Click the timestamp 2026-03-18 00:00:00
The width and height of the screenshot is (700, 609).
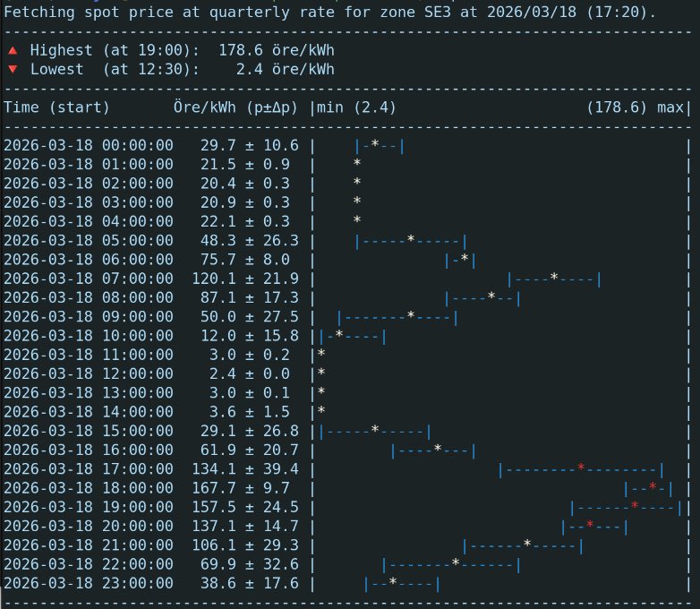coord(89,145)
